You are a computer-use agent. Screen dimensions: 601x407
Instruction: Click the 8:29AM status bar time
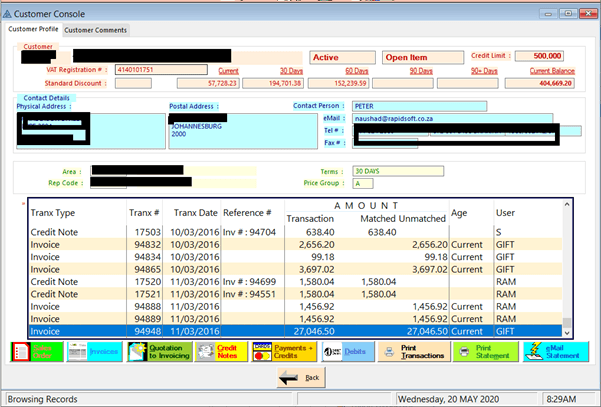pos(561,399)
